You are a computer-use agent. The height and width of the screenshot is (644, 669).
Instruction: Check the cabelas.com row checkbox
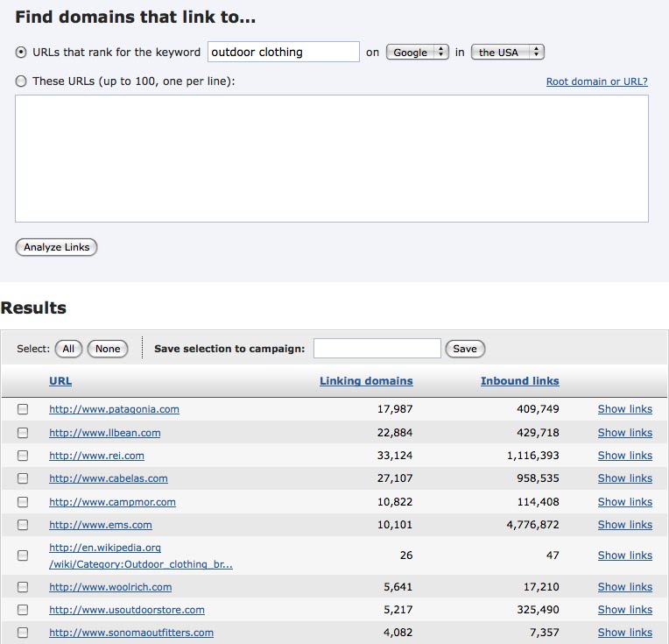tap(23, 478)
